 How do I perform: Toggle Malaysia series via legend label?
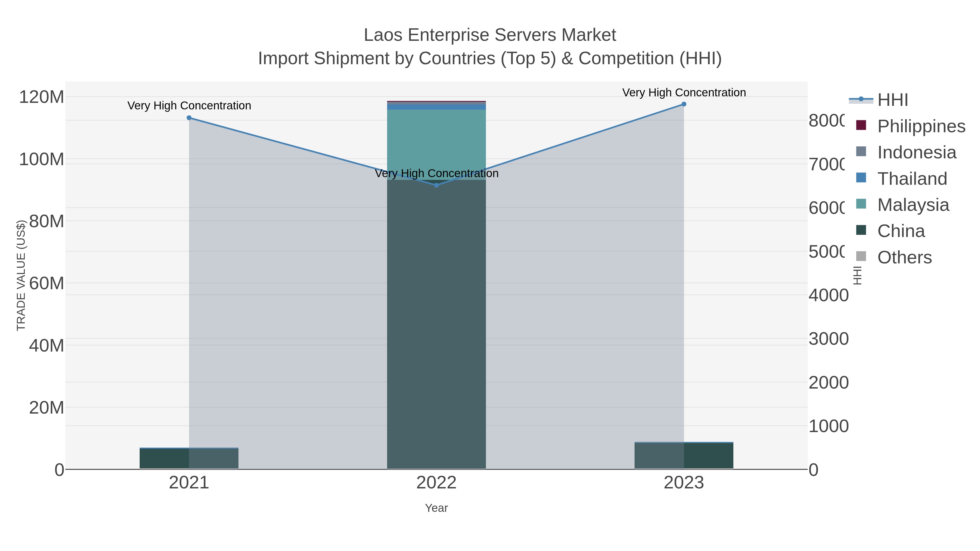(x=913, y=205)
